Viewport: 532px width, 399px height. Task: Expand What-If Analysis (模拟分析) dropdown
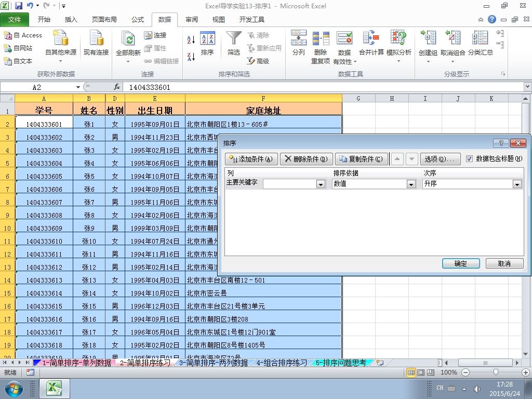point(398,61)
